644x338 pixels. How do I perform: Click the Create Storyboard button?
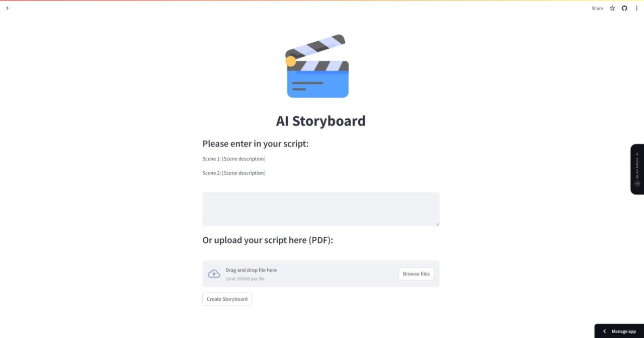tap(227, 299)
